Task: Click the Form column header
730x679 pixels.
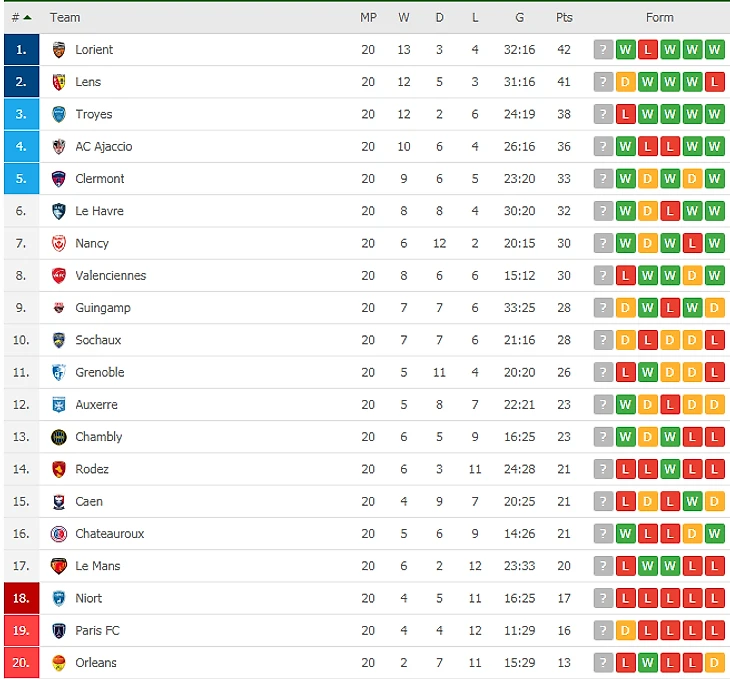Action: [659, 17]
